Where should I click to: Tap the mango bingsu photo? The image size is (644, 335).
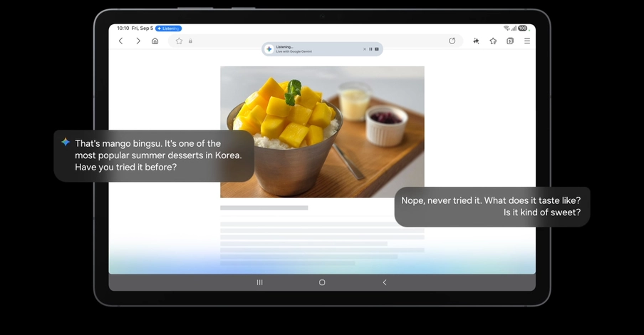pyautogui.click(x=322, y=131)
